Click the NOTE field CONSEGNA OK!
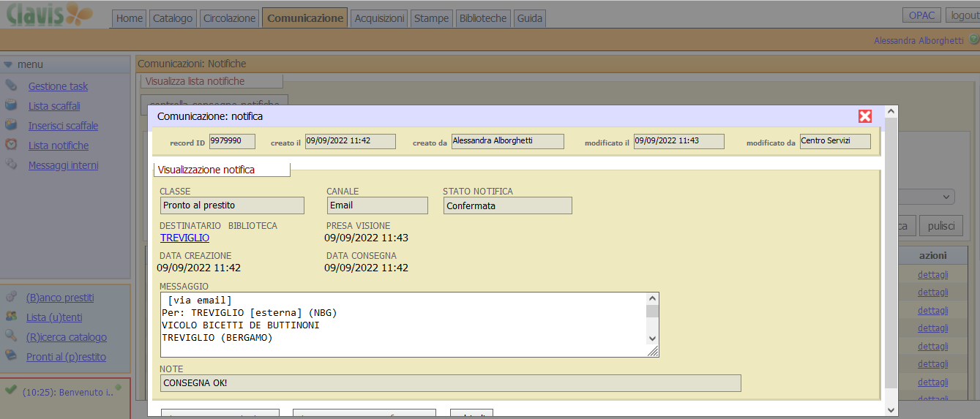 451,383
